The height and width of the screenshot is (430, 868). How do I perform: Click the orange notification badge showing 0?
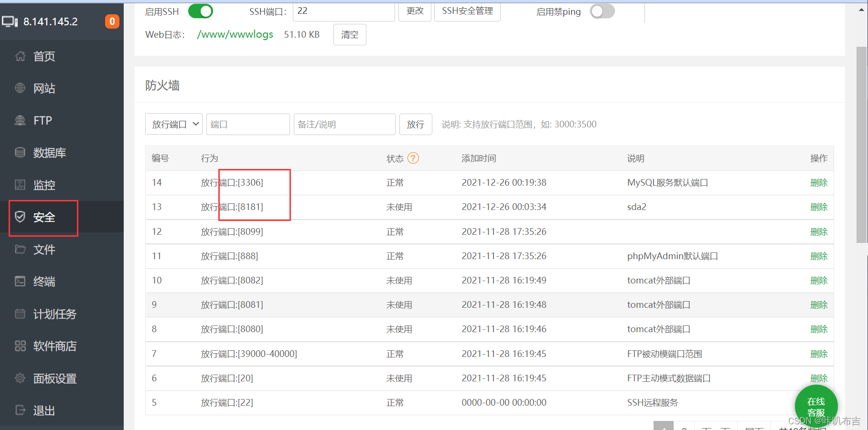point(112,21)
